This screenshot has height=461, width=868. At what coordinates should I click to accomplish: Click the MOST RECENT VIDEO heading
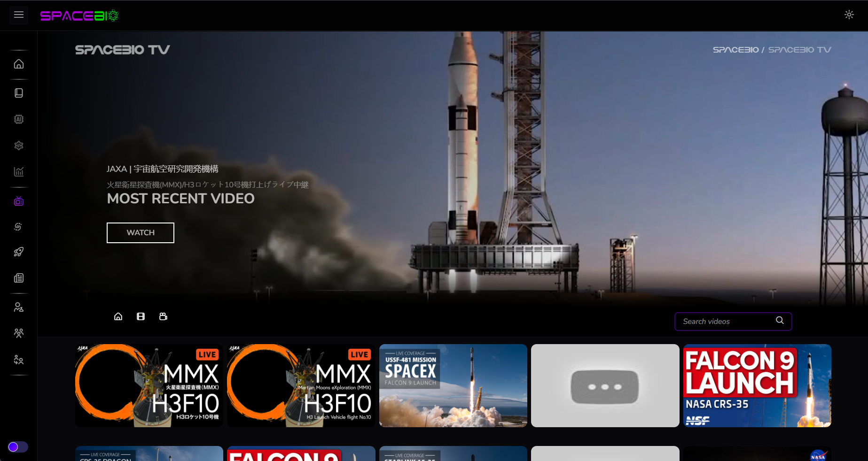[x=181, y=199]
